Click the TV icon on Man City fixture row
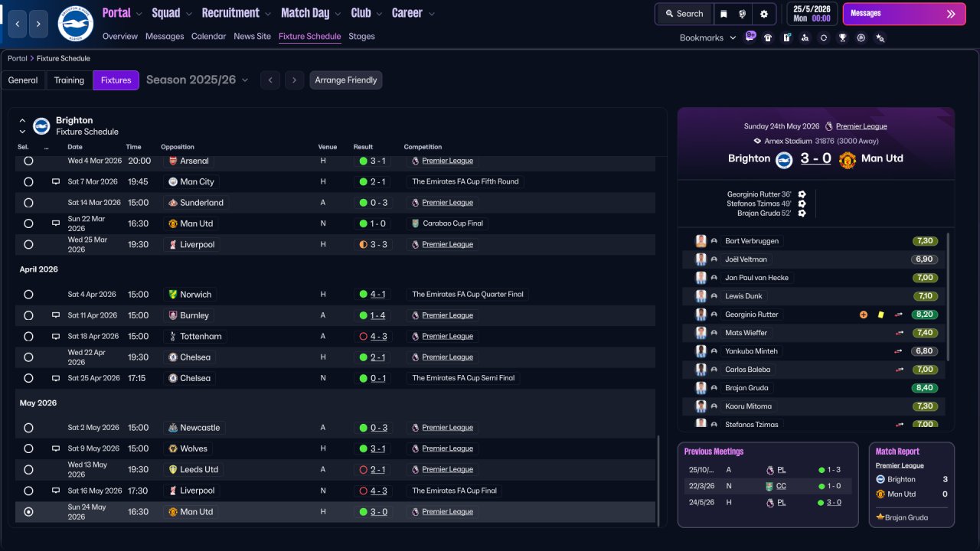Image resolution: width=980 pixels, height=551 pixels. pyautogui.click(x=56, y=182)
